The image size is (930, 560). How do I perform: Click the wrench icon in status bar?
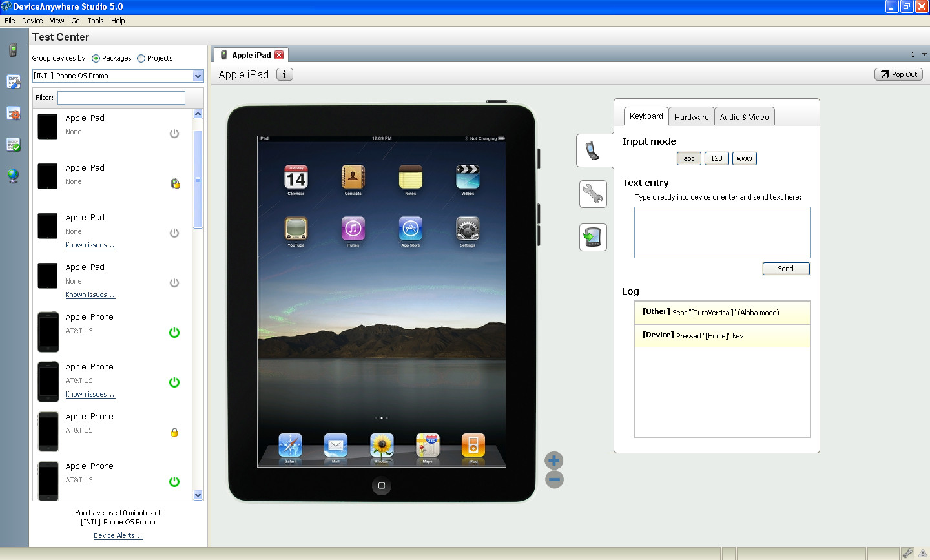[907, 554]
